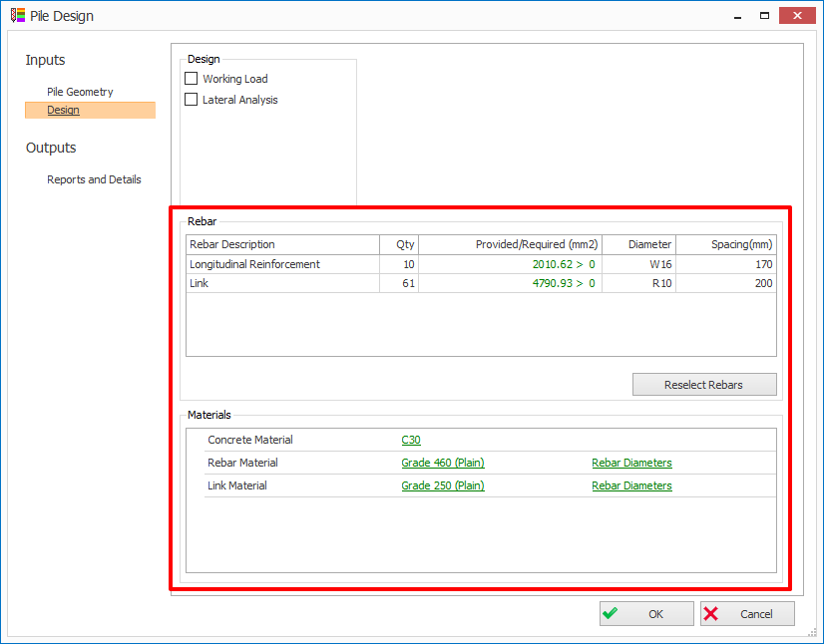Toggle the Lateral Analysis checkbox

point(192,100)
